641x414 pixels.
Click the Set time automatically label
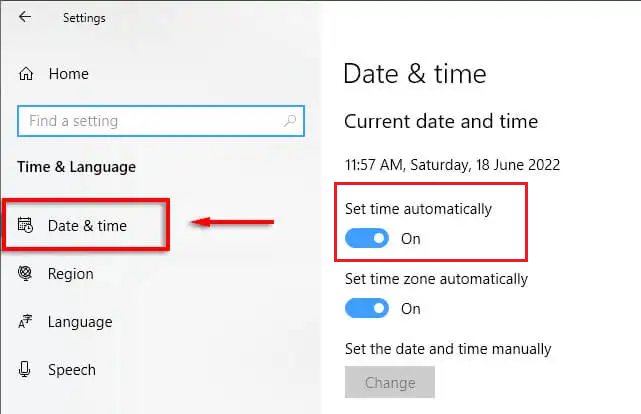418,209
